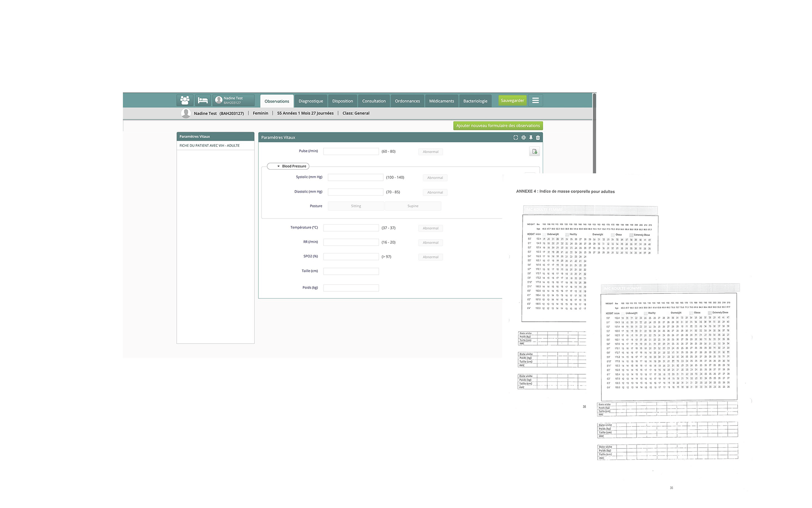
Task: Switch to the Médicaments tab
Action: tap(442, 101)
